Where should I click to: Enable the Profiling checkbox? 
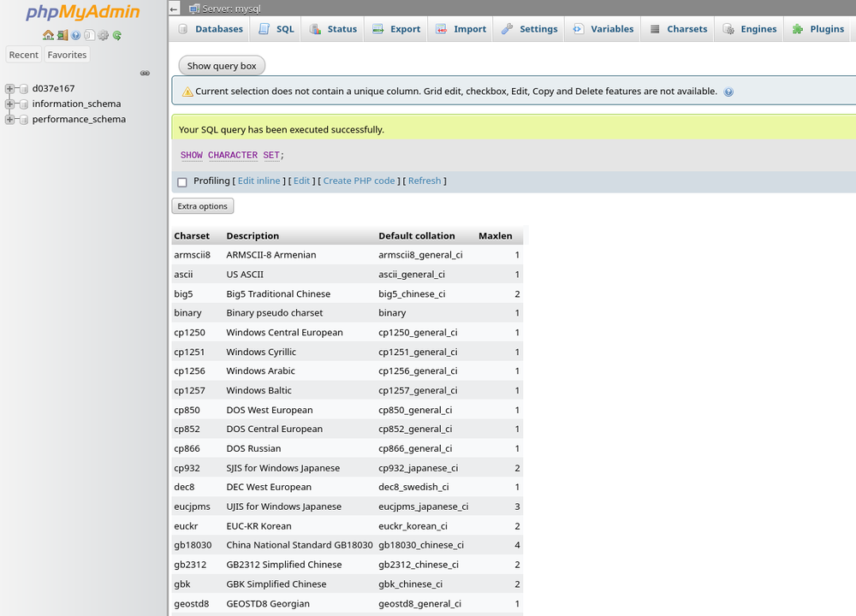point(181,181)
